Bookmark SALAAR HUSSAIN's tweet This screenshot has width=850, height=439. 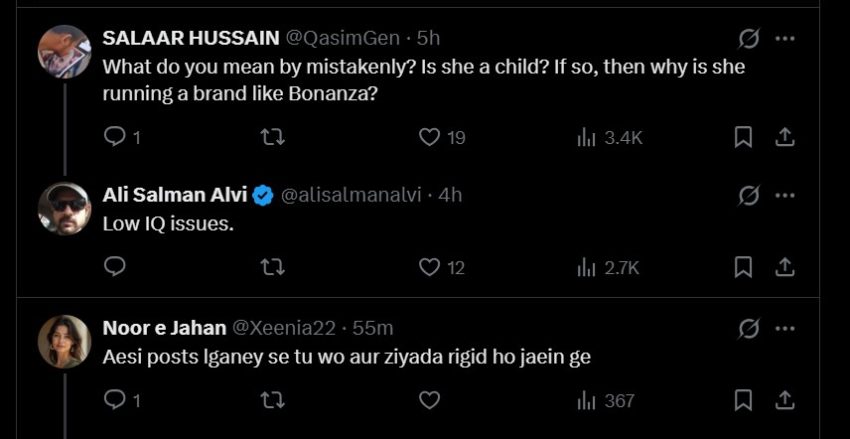pyautogui.click(x=743, y=137)
